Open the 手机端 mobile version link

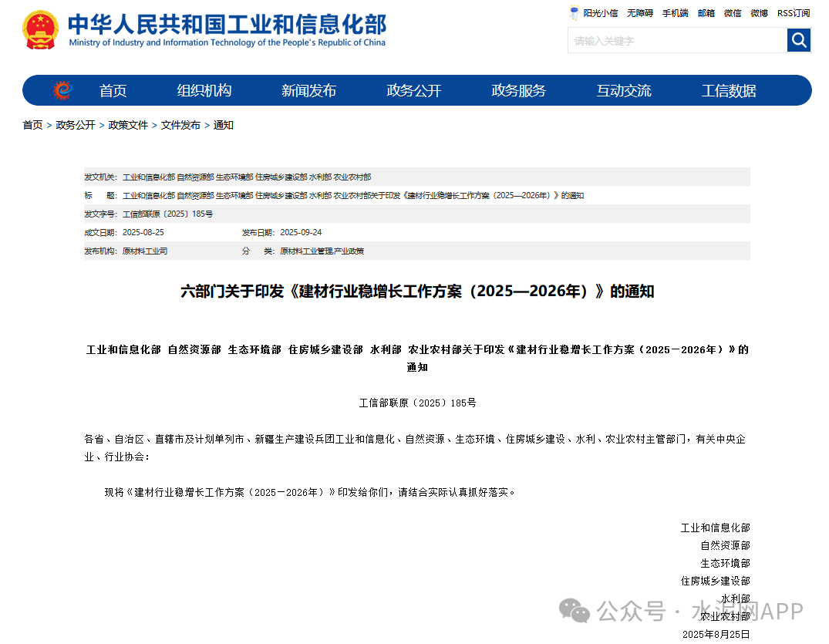click(x=675, y=13)
